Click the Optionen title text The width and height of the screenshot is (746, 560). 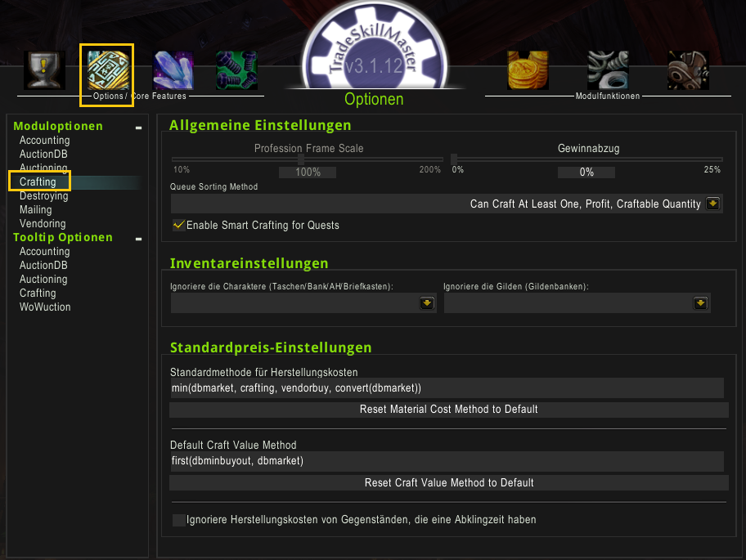coord(374,99)
